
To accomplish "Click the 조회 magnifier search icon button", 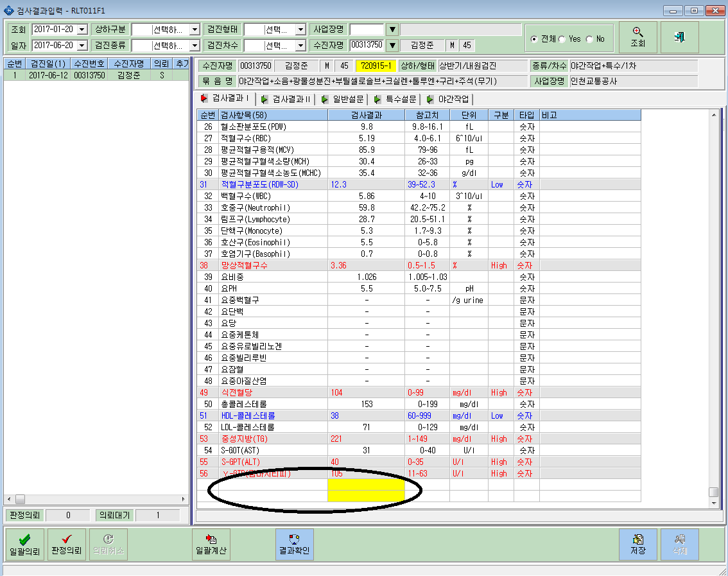I will (x=637, y=37).
